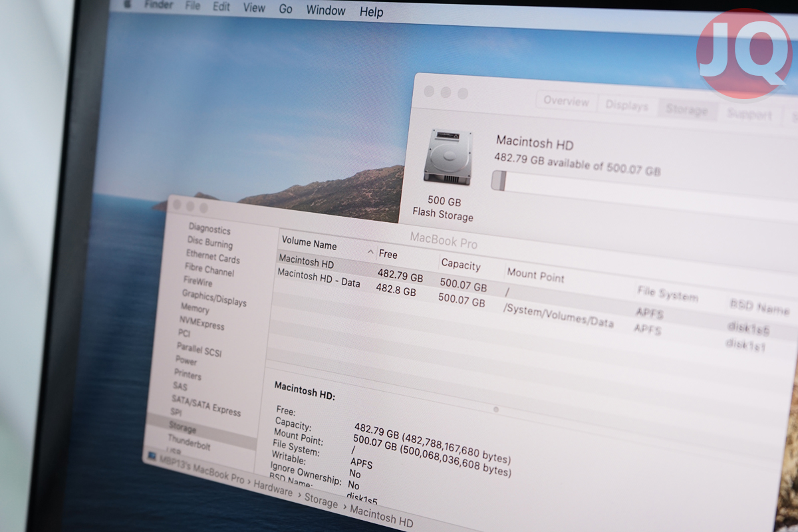Select Power in the sidebar

tap(186, 361)
